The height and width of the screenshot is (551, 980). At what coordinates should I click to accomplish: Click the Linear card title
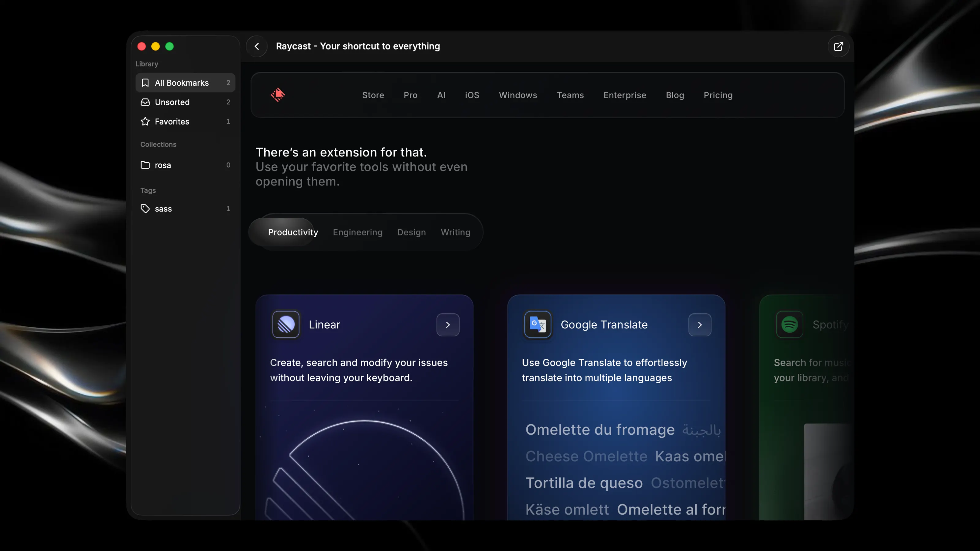pos(324,324)
